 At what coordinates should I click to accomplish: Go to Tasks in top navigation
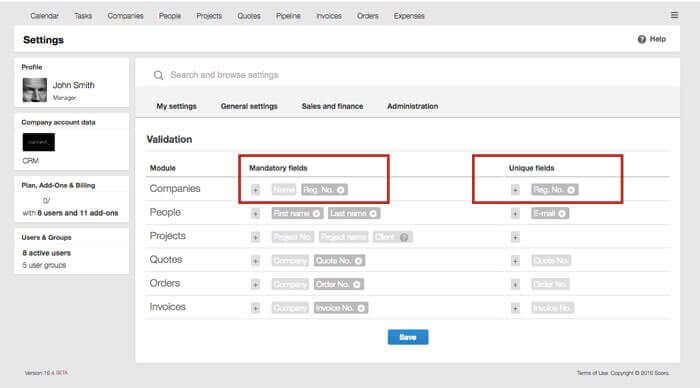(x=83, y=16)
